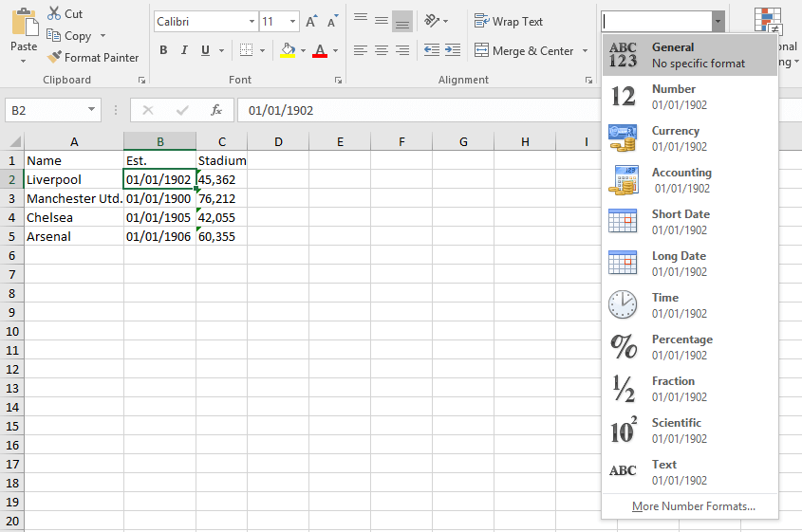Image resolution: width=802 pixels, height=532 pixels.
Task: Click the number format input box
Action: point(657,22)
